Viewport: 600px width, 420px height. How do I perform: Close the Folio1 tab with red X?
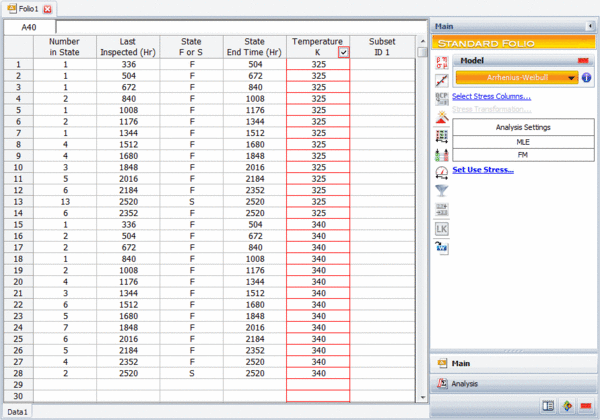(47, 9)
